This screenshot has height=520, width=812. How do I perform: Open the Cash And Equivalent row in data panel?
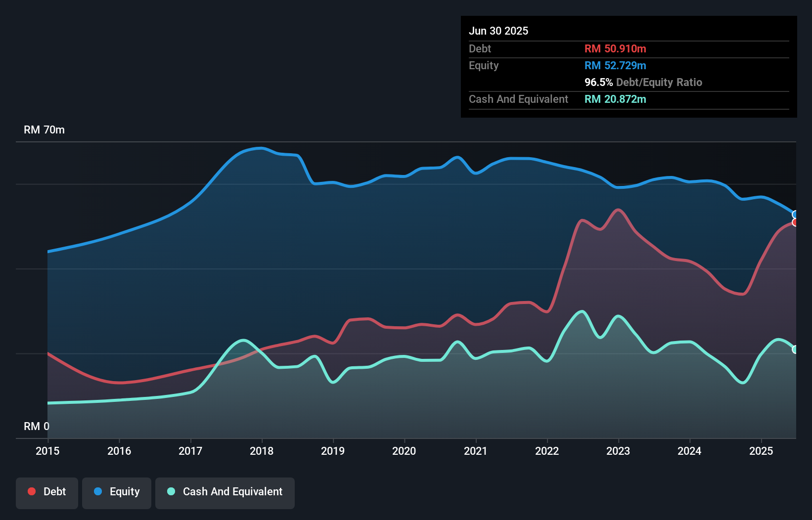[518, 99]
